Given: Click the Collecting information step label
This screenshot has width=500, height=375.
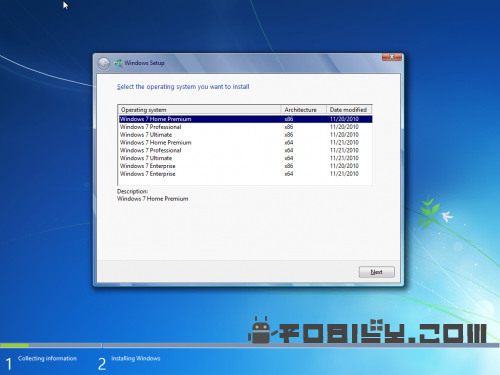Looking at the screenshot, I should coord(47,358).
